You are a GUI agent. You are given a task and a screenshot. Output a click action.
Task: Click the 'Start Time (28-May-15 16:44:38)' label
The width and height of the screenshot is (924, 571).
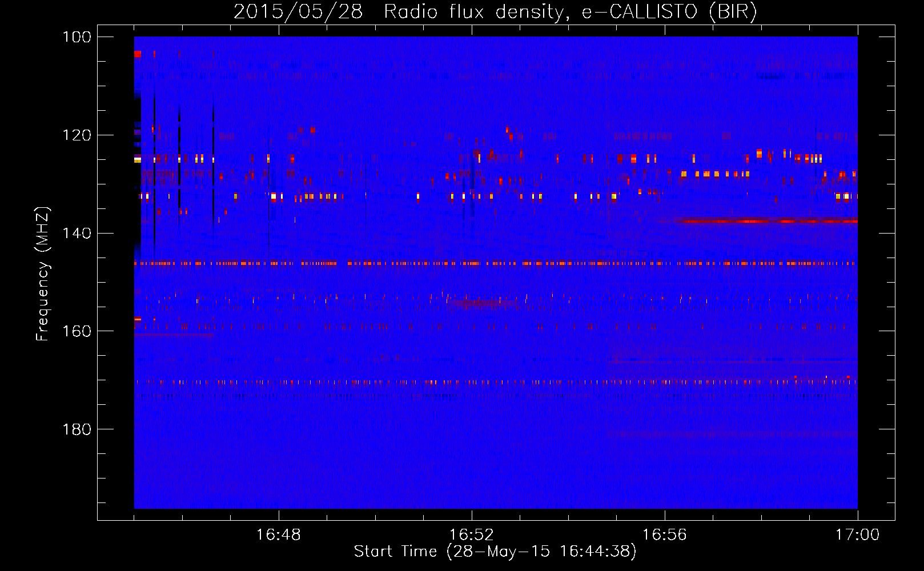click(495, 552)
